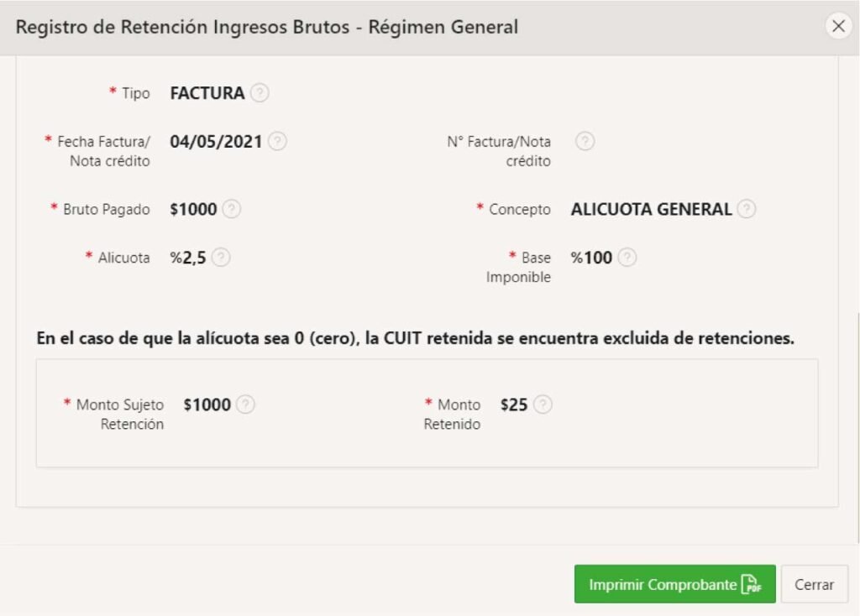Open the help tooltip next to Tipo
This screenshot has height=616, width=860.
pos(260,93)
